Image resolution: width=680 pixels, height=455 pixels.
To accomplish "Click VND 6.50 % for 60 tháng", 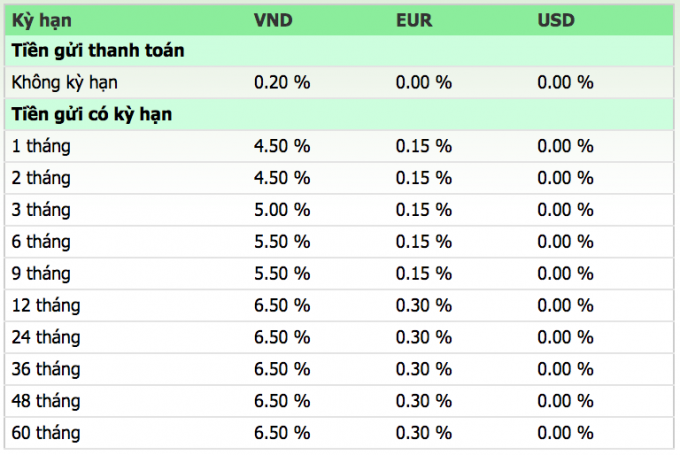I will pos(282,434).
